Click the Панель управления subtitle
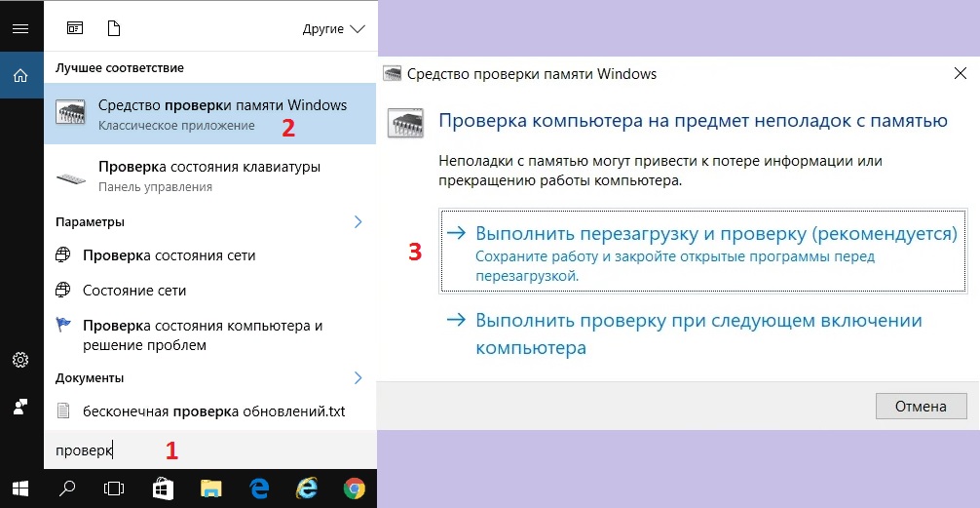980x508 pixels. (155, 186)
